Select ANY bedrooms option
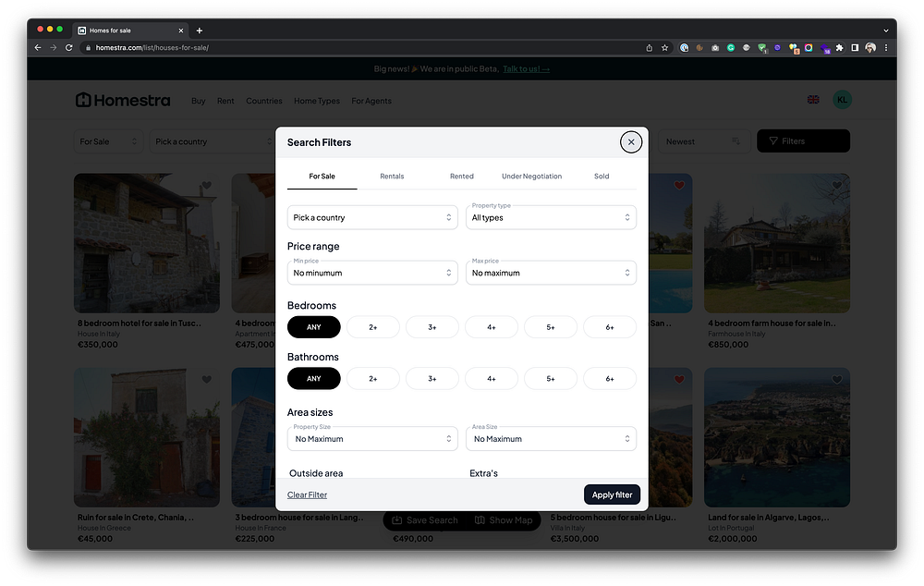Viewport: 924px width, 586px height. [313, 327]
